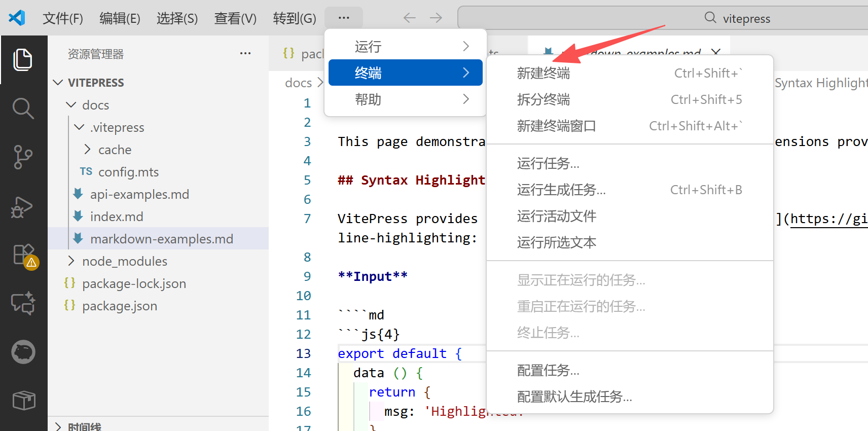Image resolution: width=868 pixels, height=431 pixels.
Task: Click 配置任务... menu entry
Action: point(548,371)
